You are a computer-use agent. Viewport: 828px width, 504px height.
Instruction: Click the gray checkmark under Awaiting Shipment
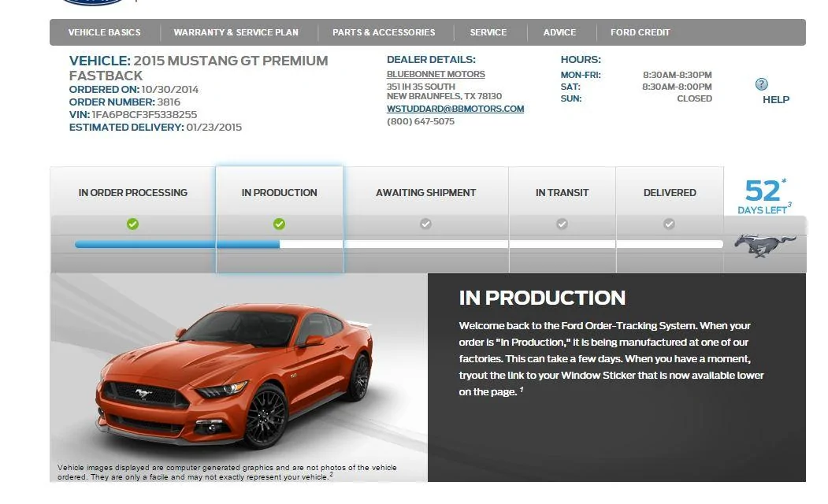pos(425,224)
